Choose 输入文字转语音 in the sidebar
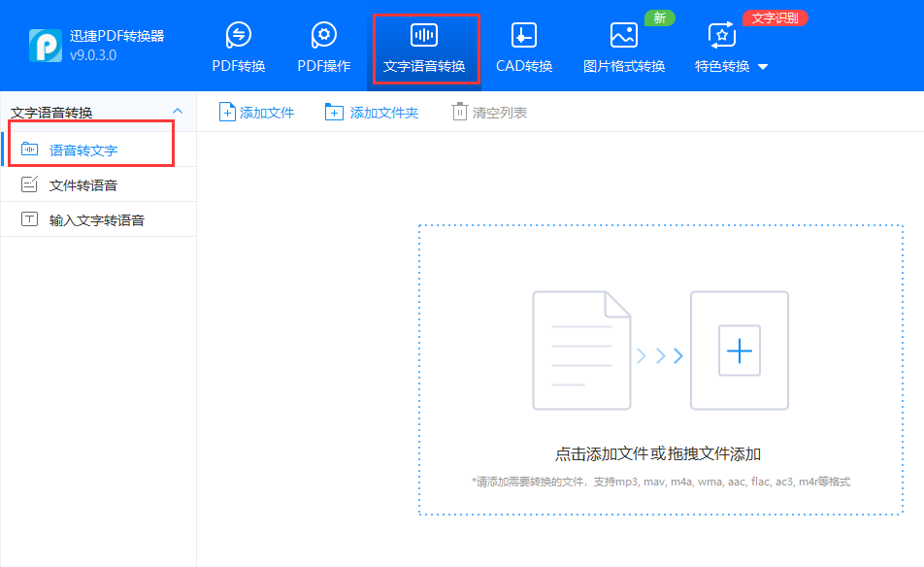 97,220
